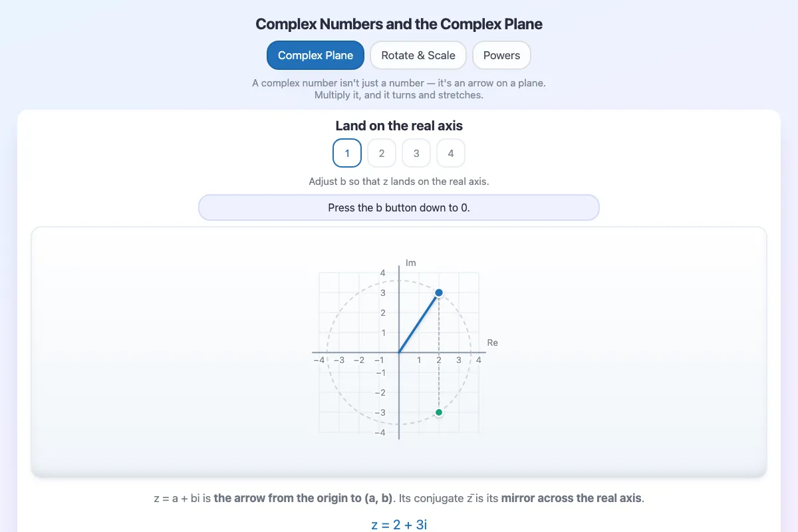Screen dimensions: 798x532
Task: Choose challenge step 3
Action: 416,153
